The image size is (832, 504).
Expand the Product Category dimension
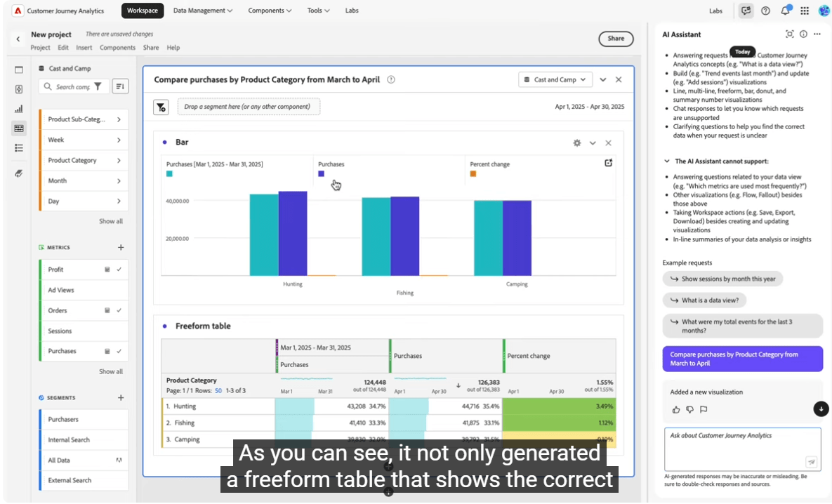tap(119, 160)
